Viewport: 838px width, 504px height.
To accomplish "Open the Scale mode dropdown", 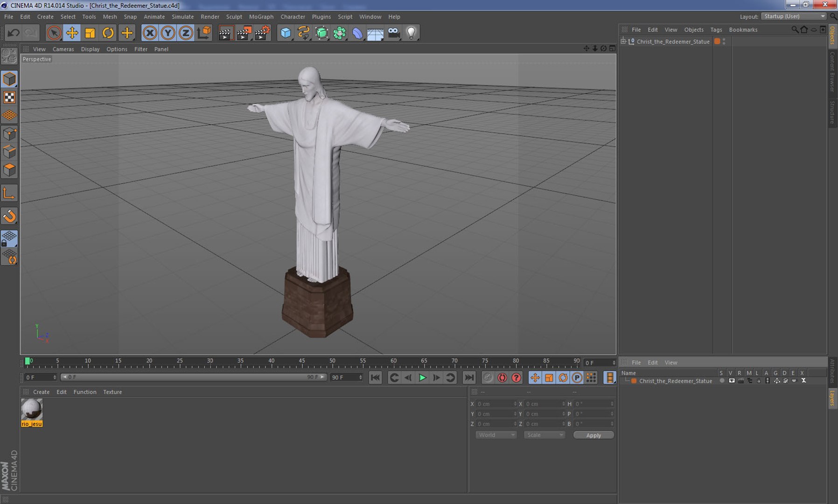I will (x=544, y=435).
